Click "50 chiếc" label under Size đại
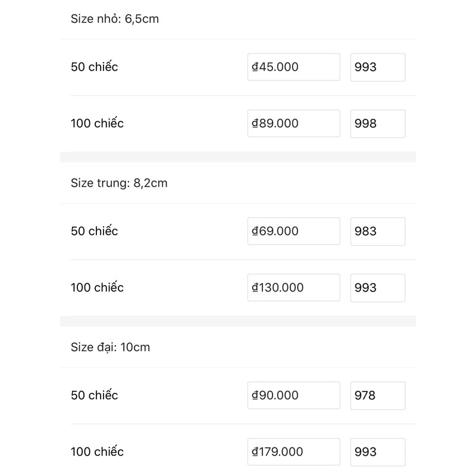Viewport: 476px width, 476px height. point(95,395)
